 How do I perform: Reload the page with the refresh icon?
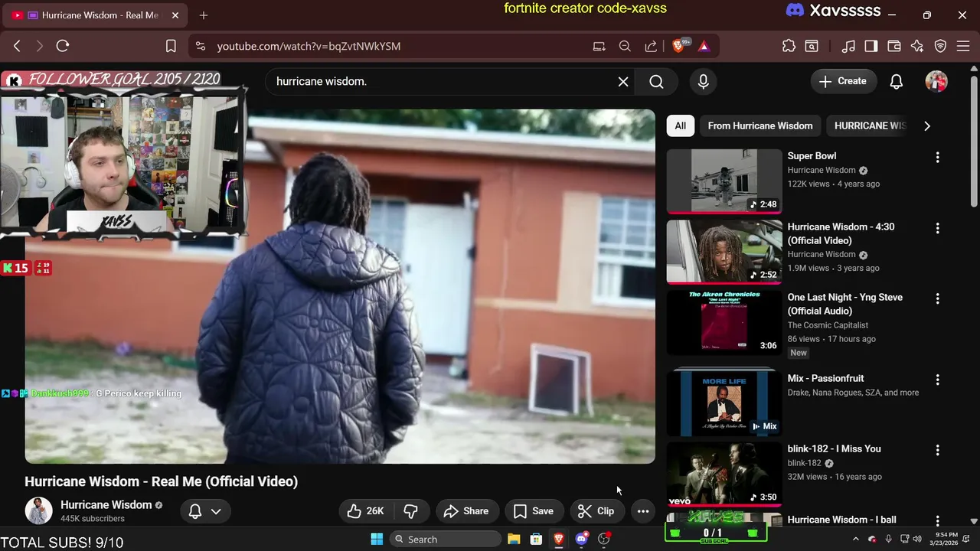[x=63, y=46]
